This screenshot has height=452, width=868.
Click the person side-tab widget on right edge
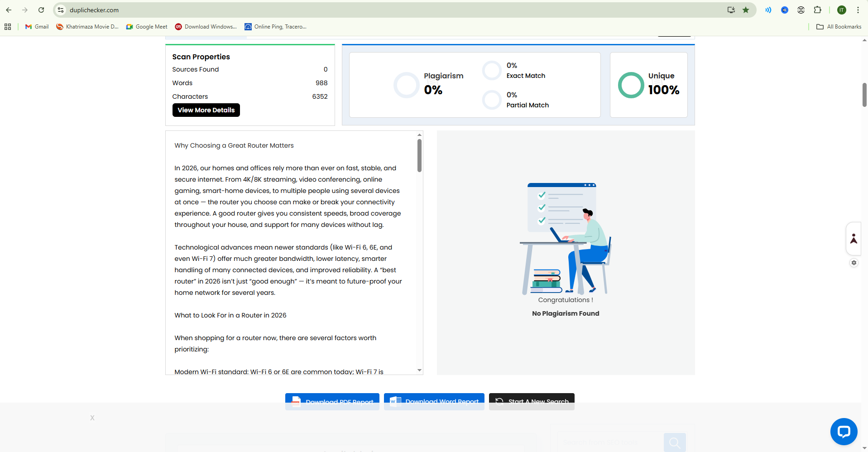pos(854,238)
